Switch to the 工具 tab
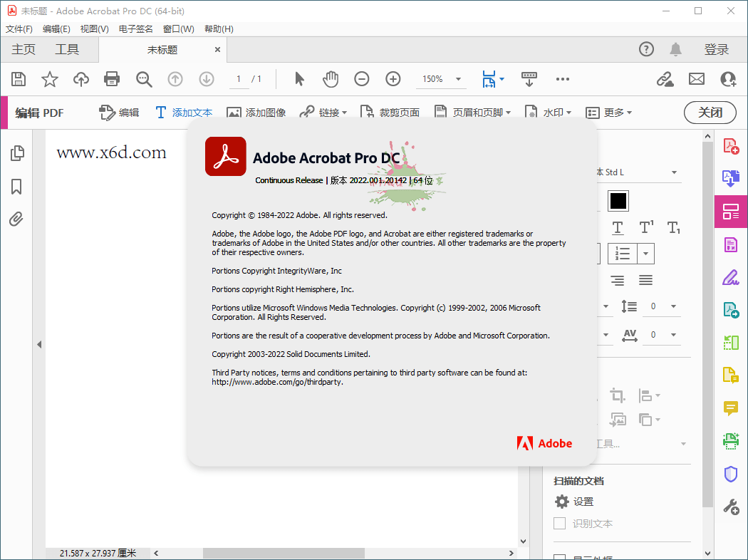Screen dimensions: 748x560 [x=68, y=49]
